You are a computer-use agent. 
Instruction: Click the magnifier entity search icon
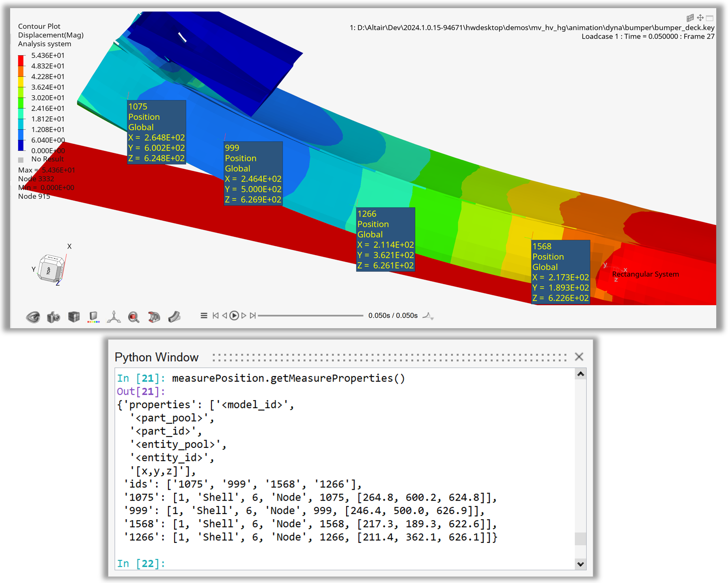pyautogui.click(x=134, y=317)
